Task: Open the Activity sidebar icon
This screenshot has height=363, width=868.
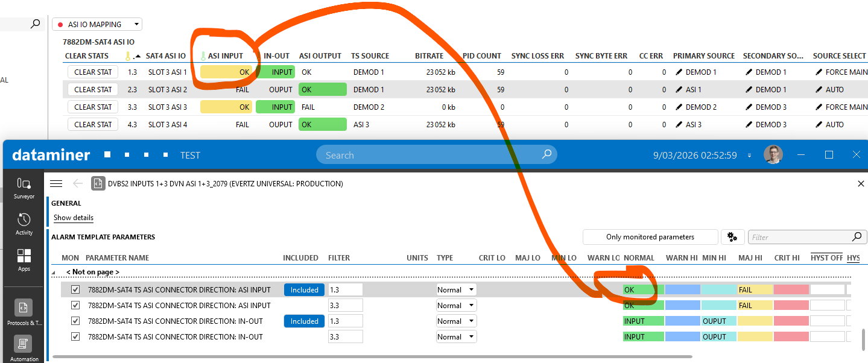Action: point(24,223)
